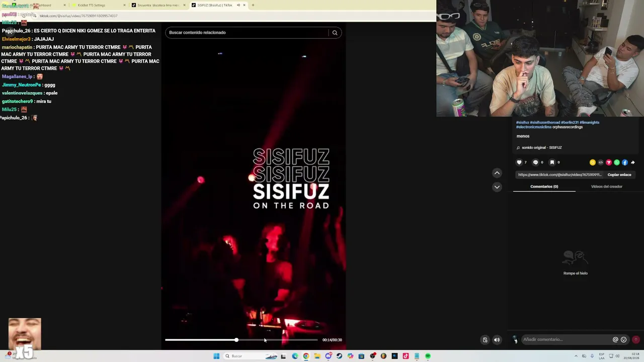Open the #electronicmusiclima hashtag link

(x=534, y=127)
